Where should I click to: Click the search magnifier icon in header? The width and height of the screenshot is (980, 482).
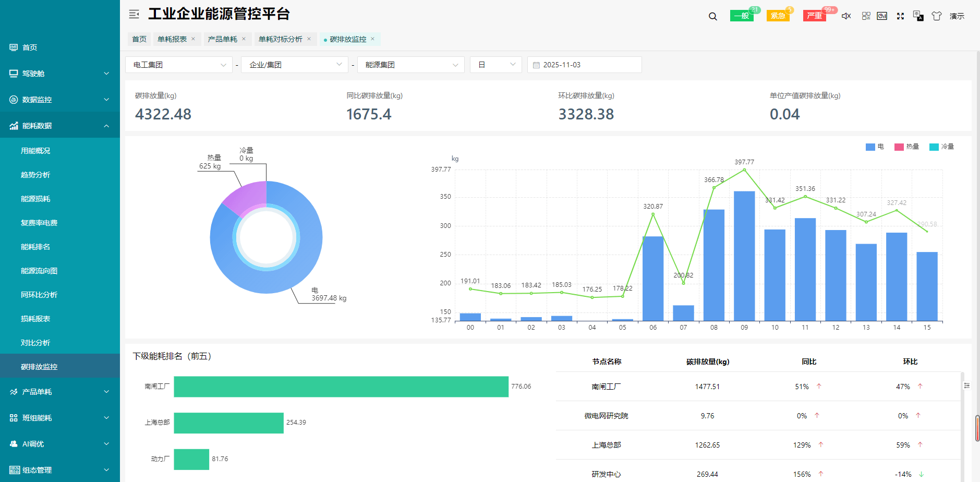(712, 16)
